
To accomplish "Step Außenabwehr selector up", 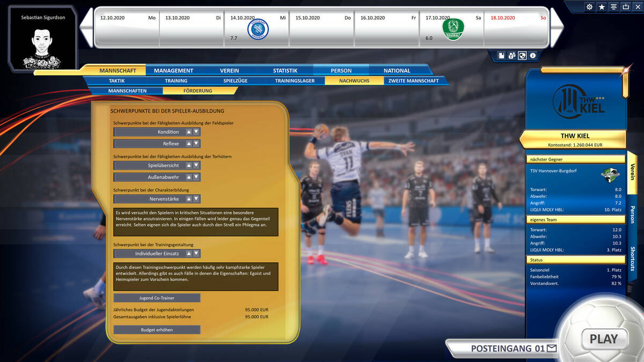I will [x=189, y=177].
